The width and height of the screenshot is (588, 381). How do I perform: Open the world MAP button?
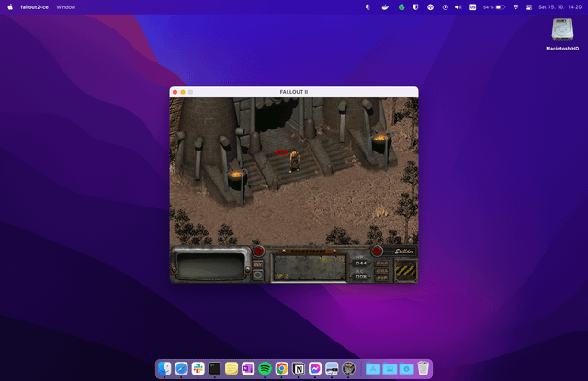click(382, 263)
